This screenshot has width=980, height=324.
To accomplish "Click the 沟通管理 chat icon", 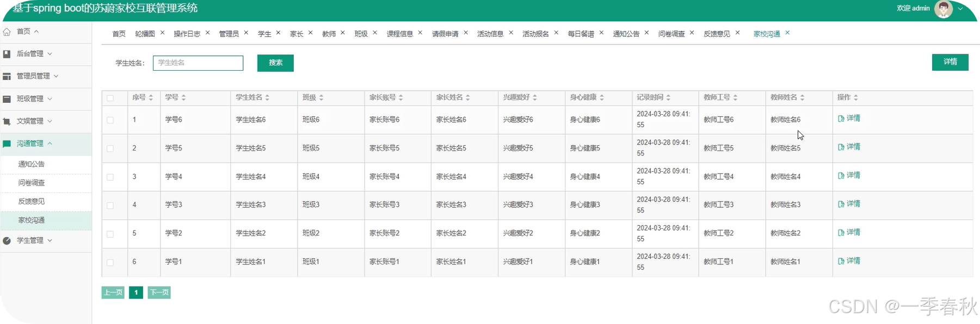I will 7,144.
